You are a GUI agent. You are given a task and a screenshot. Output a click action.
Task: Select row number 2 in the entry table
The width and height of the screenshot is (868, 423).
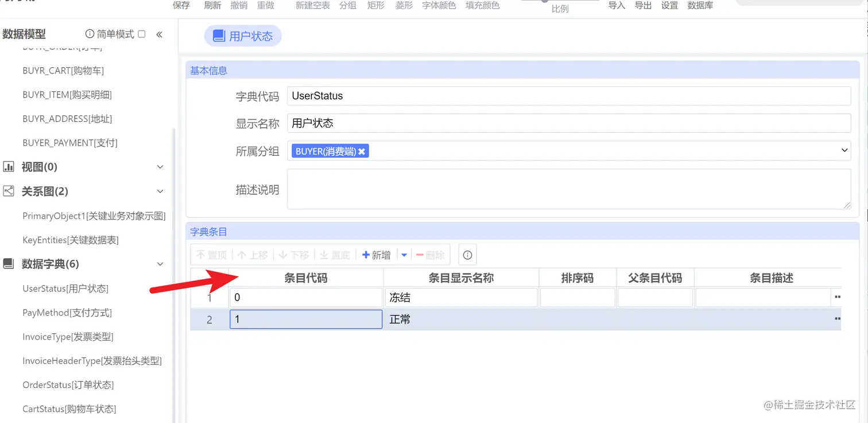click(x=210, y=320)
